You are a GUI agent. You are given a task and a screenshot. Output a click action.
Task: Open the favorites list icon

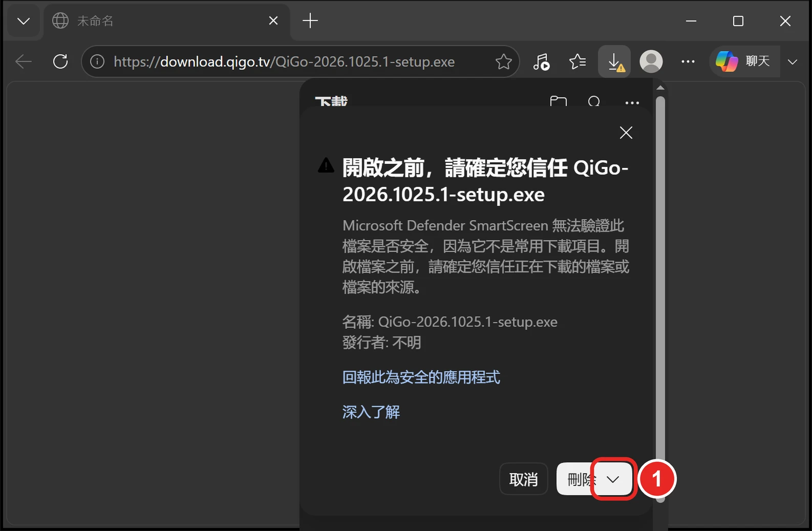[x=578, y=62]
